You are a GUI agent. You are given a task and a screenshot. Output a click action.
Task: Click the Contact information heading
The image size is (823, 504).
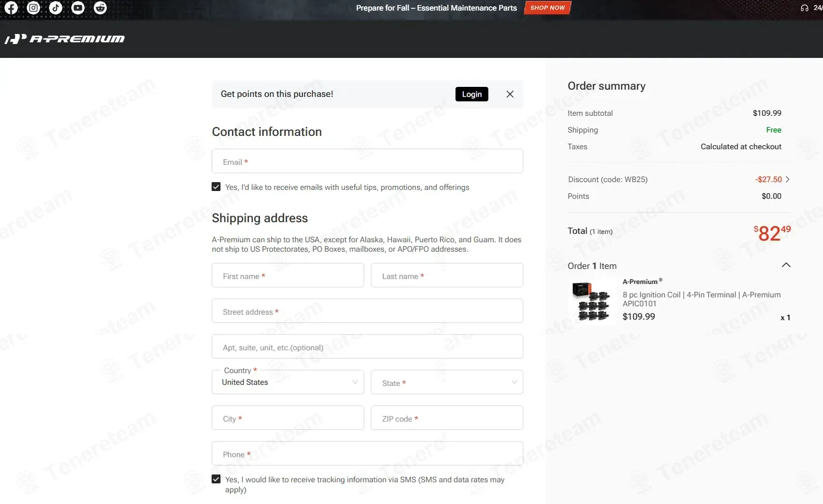[267, 131]
